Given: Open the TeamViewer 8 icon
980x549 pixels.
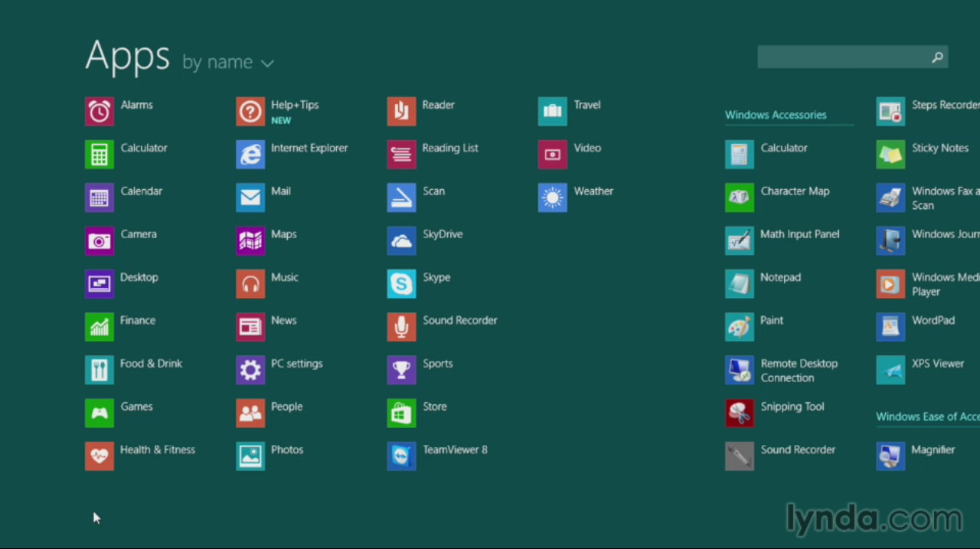Looking at the screenshot, I should click(x=402, y=456).
